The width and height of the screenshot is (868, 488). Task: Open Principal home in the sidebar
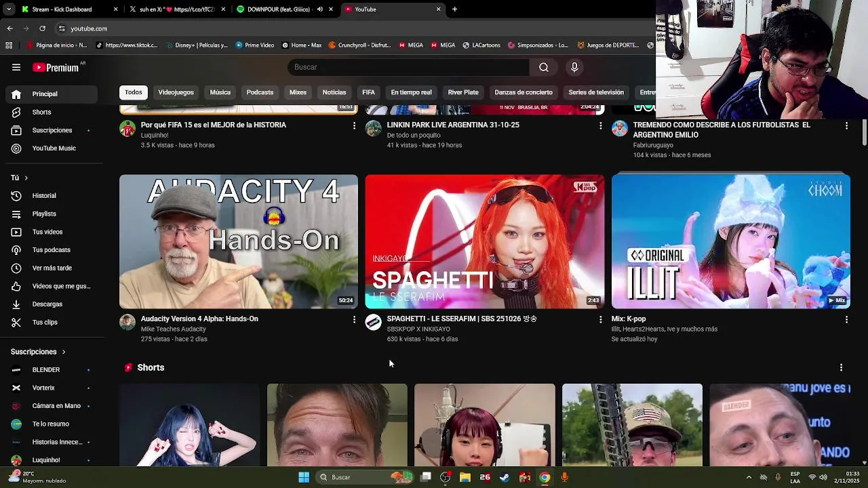point(52,94)
